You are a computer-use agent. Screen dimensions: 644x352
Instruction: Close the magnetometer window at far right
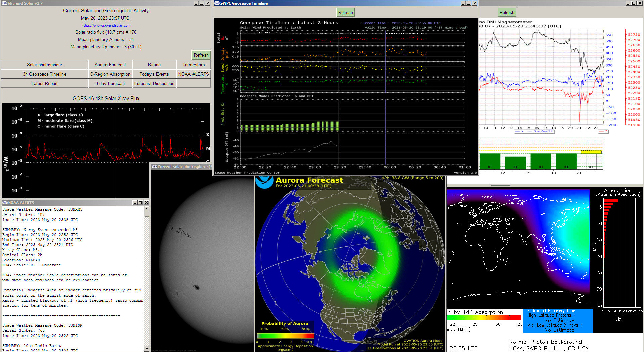tap(640, 3)
